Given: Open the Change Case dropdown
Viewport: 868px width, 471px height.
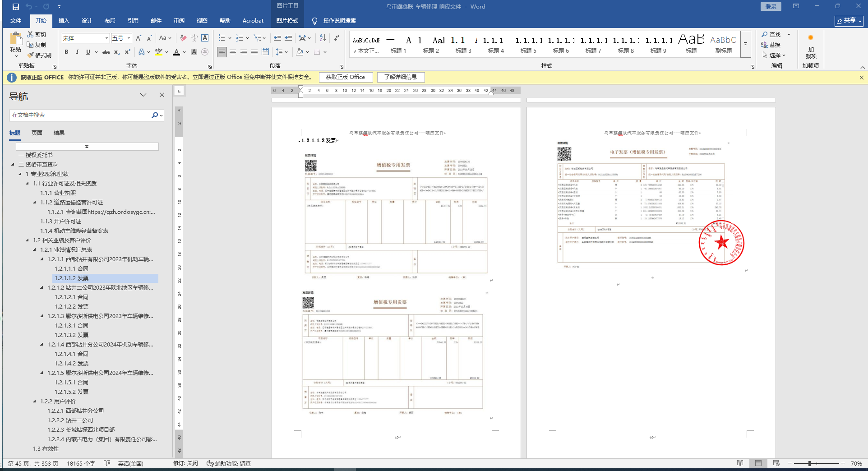Looking at the screenshot, I should [x=165, y=38].
